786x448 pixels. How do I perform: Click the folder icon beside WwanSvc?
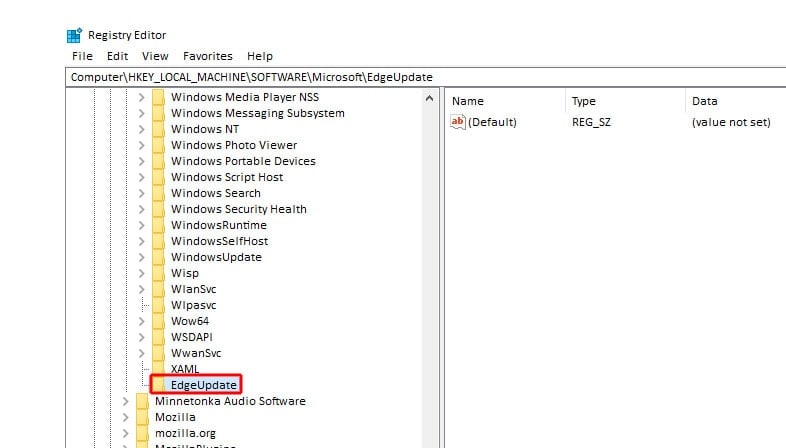[158, 354]
